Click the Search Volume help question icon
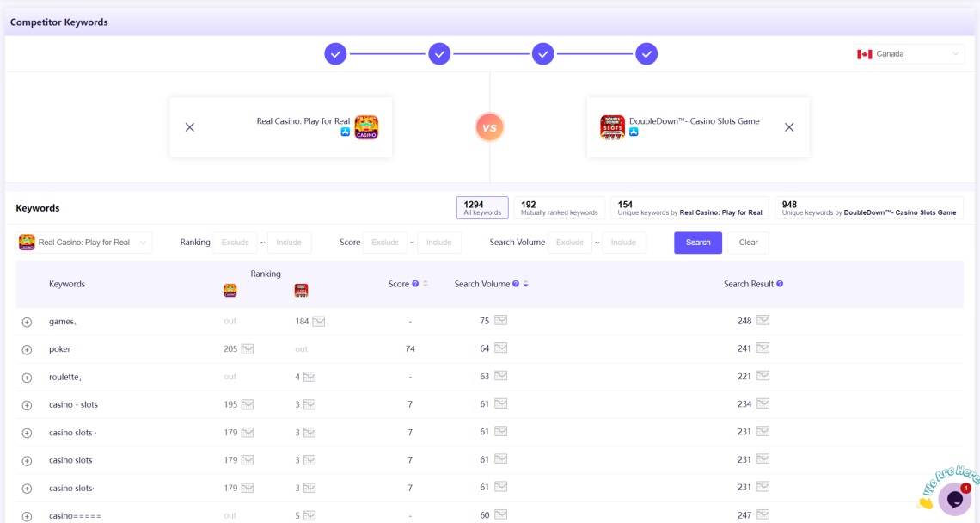Image resolution: width=980 pixels, height=523 pixels. (516, 284)
